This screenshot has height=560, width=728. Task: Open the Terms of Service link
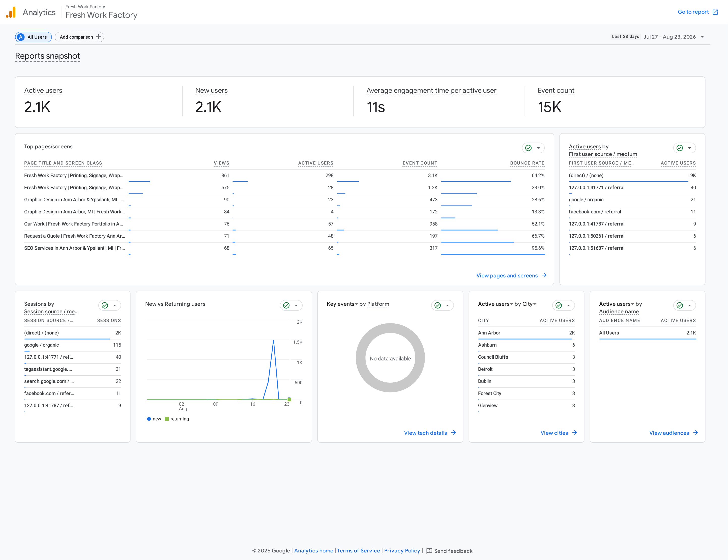point(358,551)
